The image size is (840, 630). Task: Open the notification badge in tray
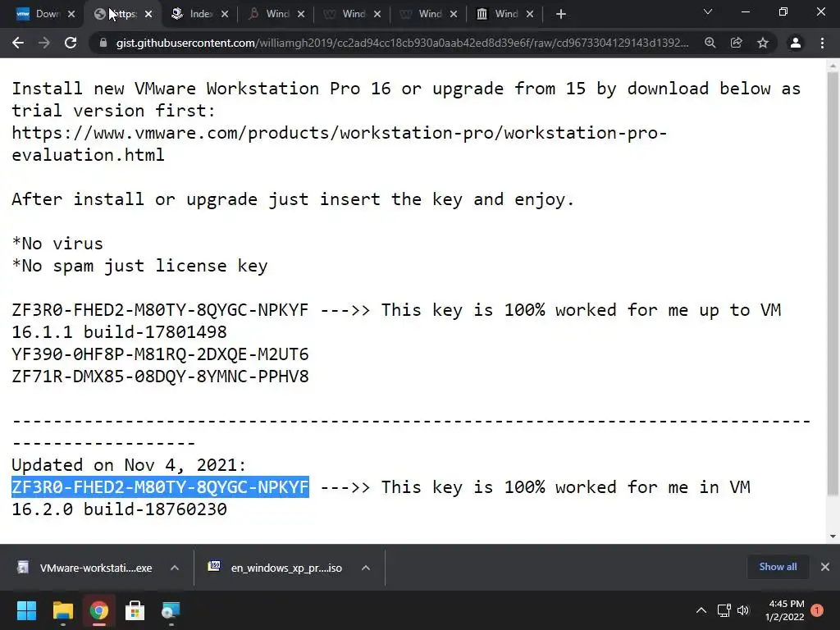(x=817, y=610)
